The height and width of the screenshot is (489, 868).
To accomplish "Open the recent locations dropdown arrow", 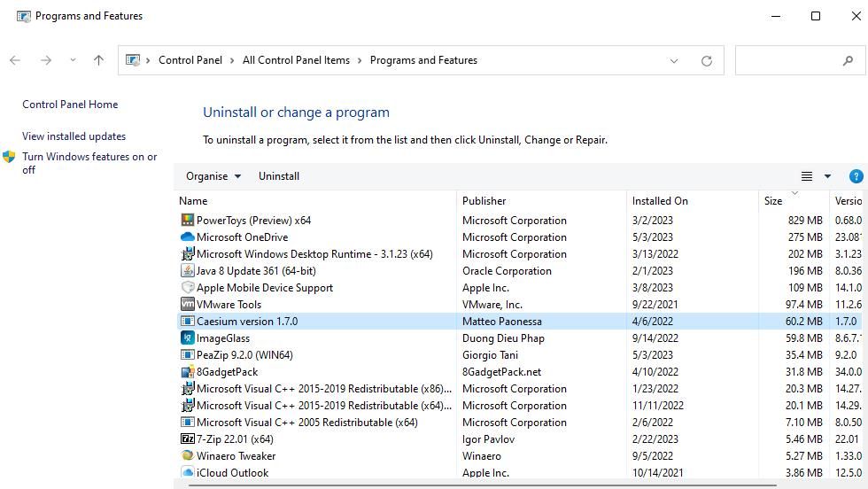I will [73, 60].
